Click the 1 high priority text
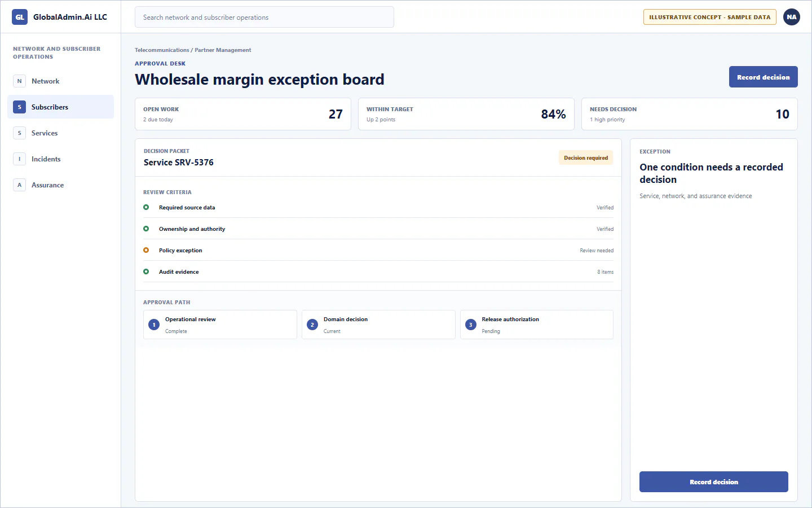 coord(607,120)
